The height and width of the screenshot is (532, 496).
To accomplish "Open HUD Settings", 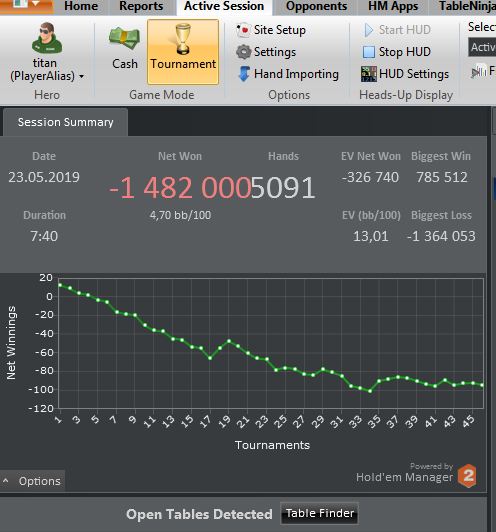I will pyautogui.click(x=405, y=74).
